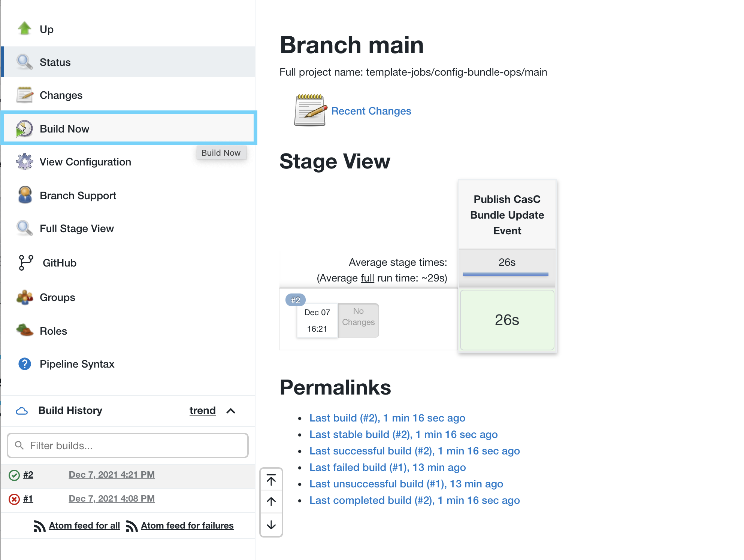744x560 pixels.
Task: Open Last failed build (#1) permalink
Action: [387, 468]
